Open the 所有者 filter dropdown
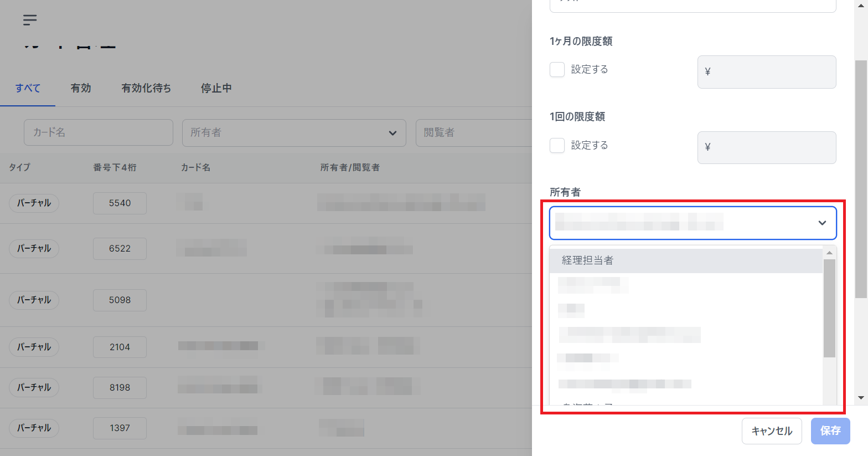The height and width of the screenshot is (456, 868). 294,132
